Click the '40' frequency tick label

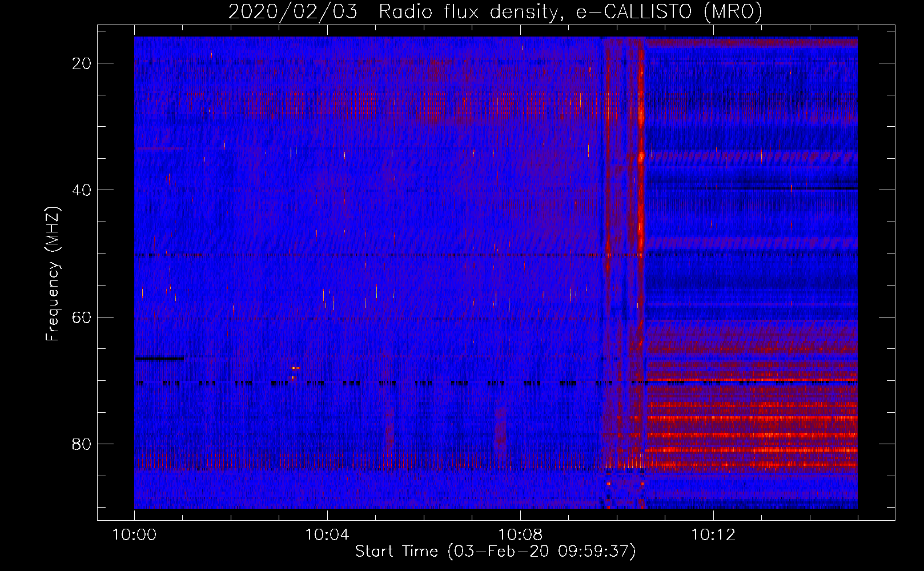click(82, 190)
